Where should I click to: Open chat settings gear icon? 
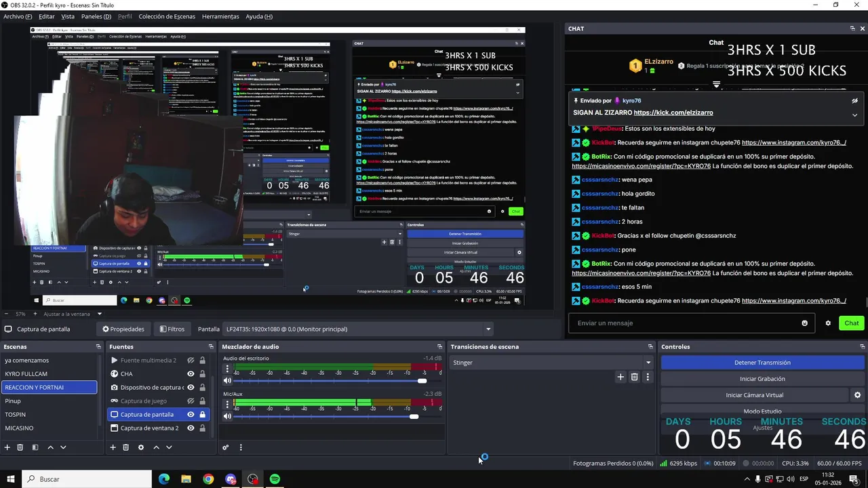coord(828,323)
